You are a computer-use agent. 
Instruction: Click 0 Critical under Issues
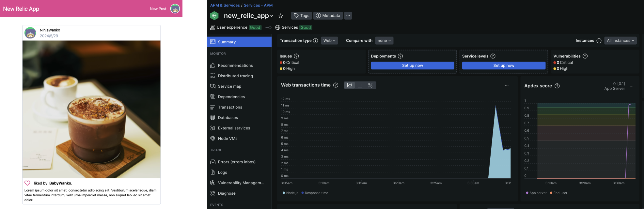pyautogui.click(x=290, y=63)
